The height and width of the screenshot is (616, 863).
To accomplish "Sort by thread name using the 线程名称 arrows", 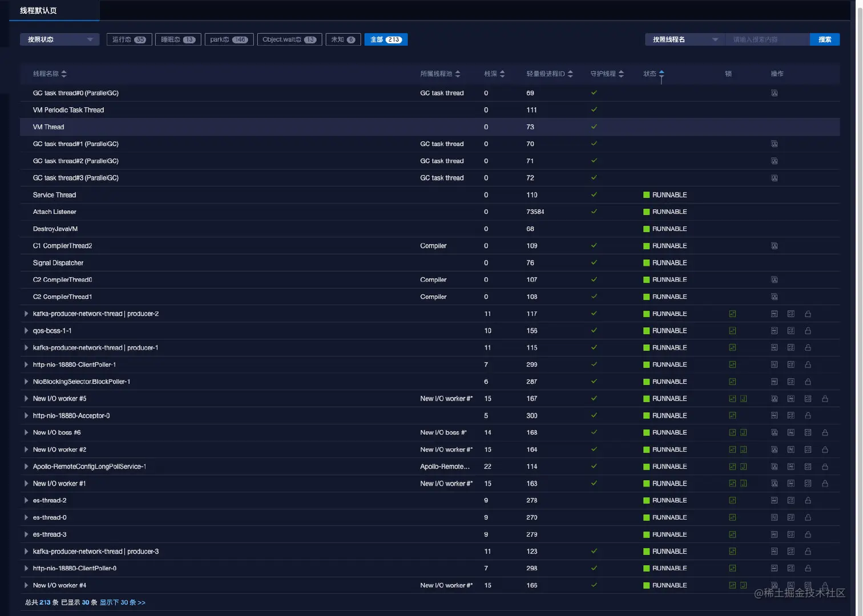I will [64, 74].
